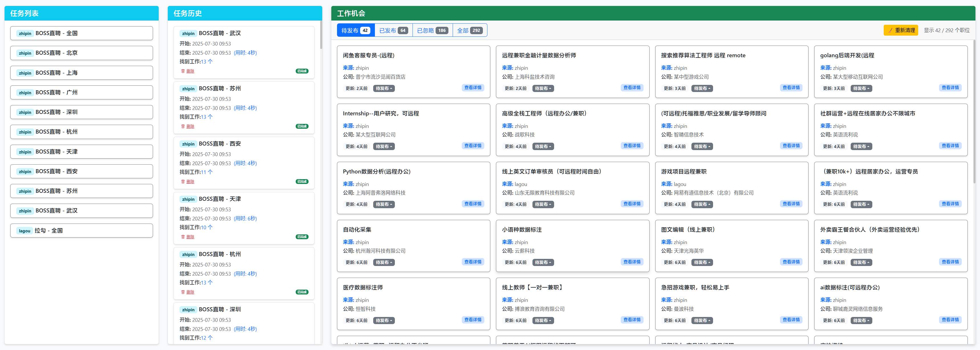This screenshot has height=350, width=980.
Task: View details of 闲鱼客服专员 job
Action: 473,88
